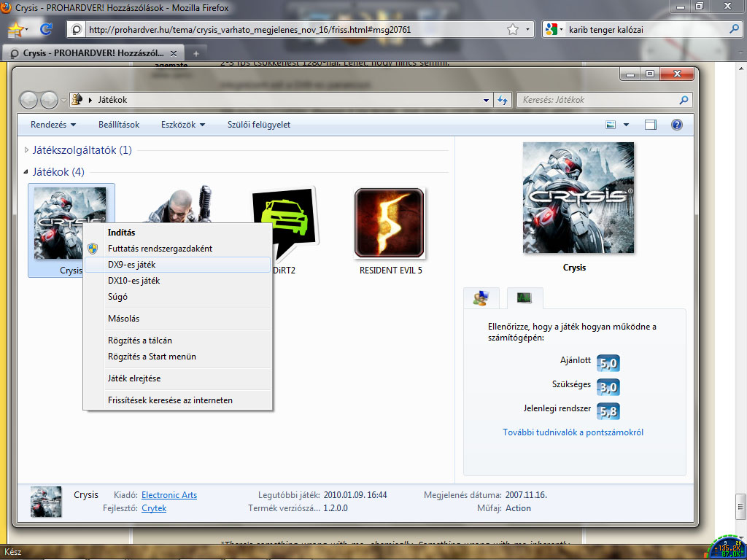This screenshot has height=560, width=747.
Task: Open the recent pages dropdown beside the nav arrows
Action: [x=63, y=100]
